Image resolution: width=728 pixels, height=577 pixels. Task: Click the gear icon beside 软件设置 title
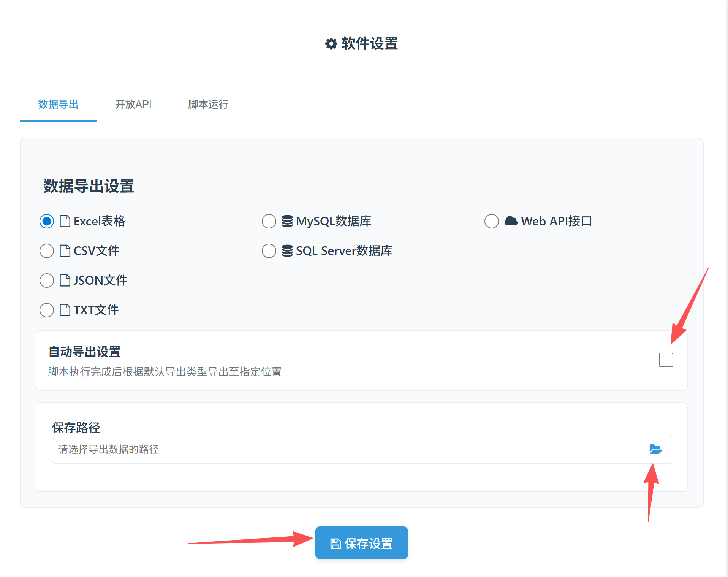(331, 44)
